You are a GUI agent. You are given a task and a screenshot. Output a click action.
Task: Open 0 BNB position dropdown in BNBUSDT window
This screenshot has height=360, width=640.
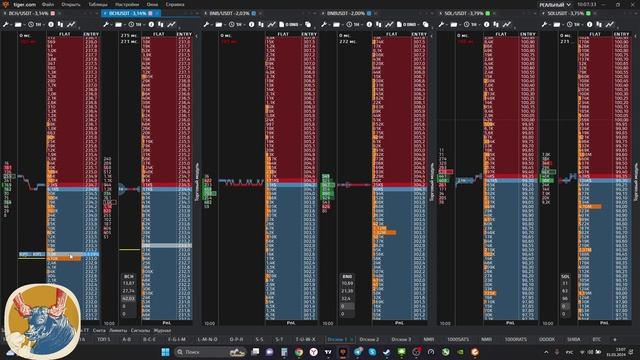pos(409,24)
